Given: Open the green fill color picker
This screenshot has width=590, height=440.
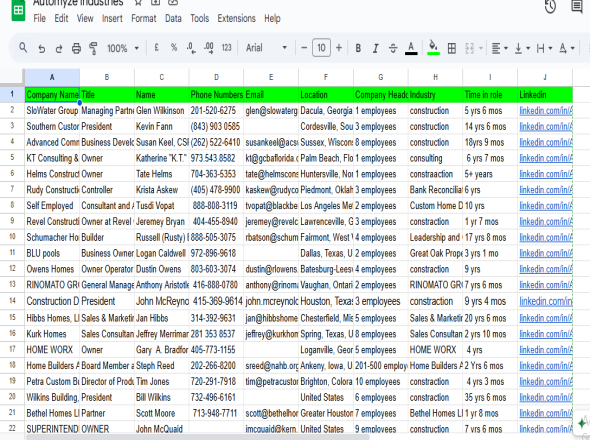Looking at the screenshot, I should tap(433, 48).
